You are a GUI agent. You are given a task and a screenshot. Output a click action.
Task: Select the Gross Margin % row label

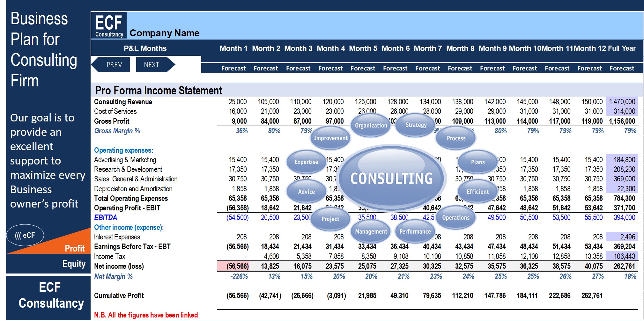117,131
